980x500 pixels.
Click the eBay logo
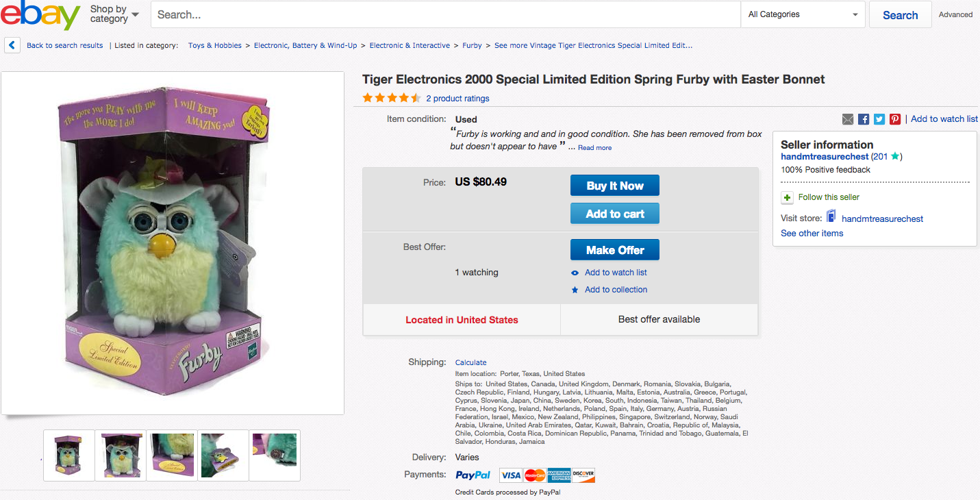[x=40, y=15]
